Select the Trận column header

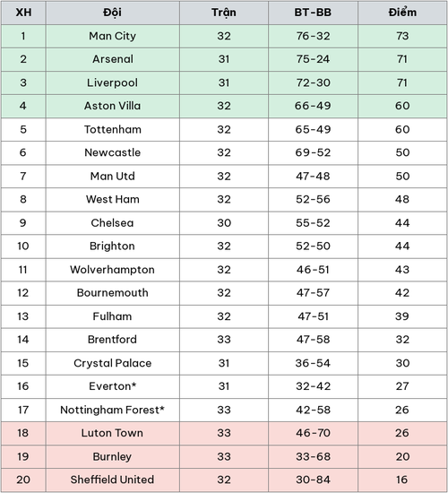click(223, 13)
